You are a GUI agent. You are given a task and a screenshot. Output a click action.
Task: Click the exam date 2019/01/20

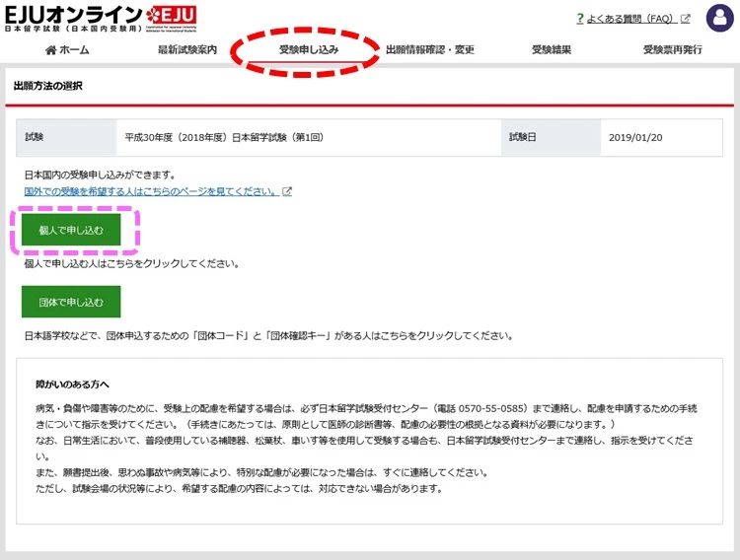tap(635, 138)
